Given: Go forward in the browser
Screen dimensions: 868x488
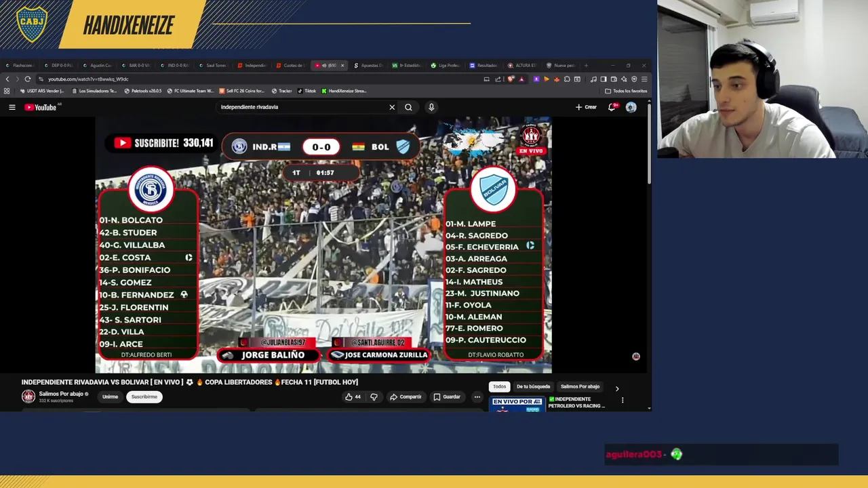Looking at the screenshot, I should pos(18,79).
